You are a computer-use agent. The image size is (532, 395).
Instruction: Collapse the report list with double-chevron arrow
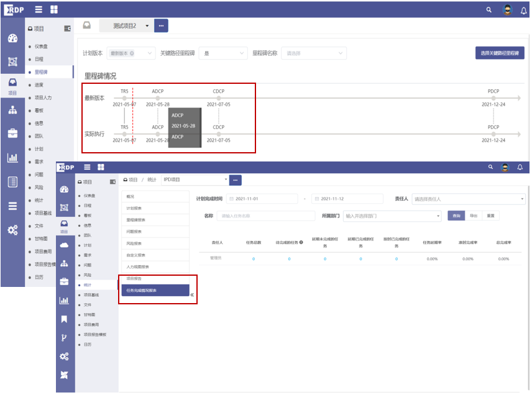(x=192, y=295)
